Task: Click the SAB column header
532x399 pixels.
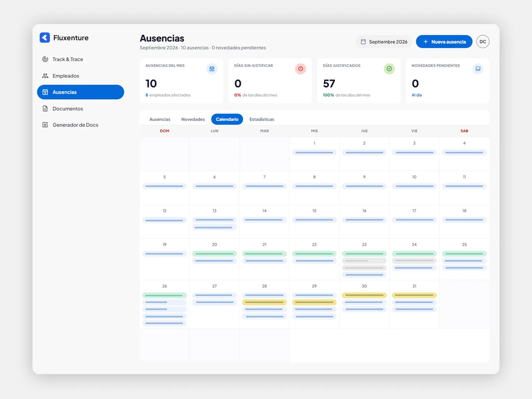Action: pyautogui.click(x=464, y=131)
